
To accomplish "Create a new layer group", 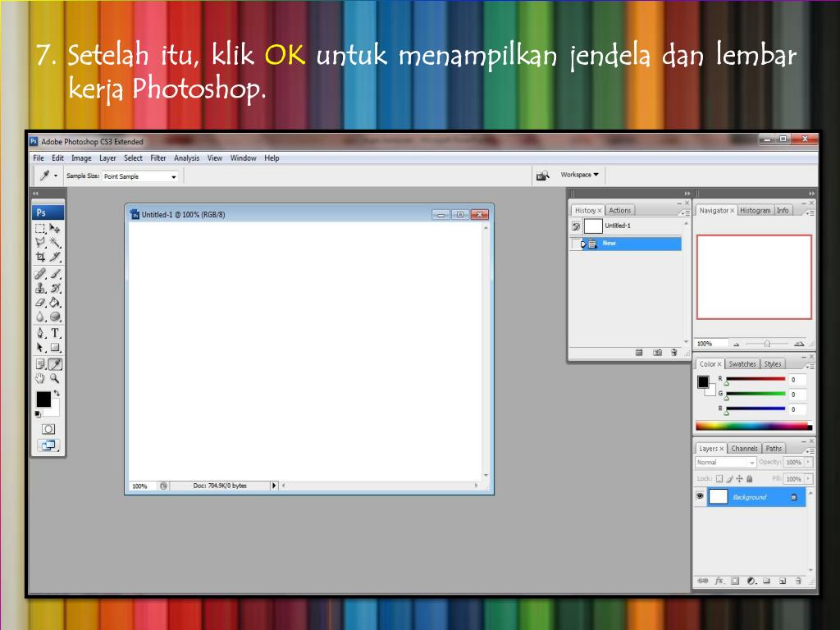I will tap(767, 581).
